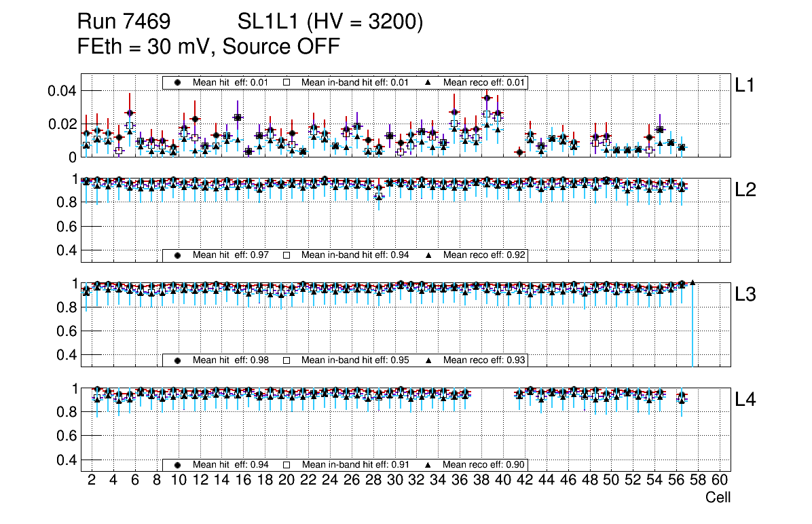Viewport: 812px width, 524px height.
Task: Click the filled circle marker in L4 legend
Action: (x=179, y=465)
